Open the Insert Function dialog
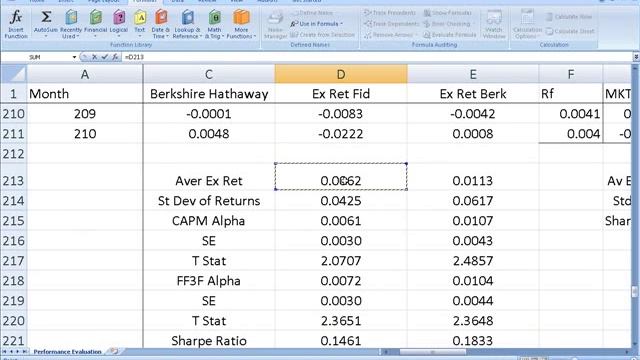The width and height of the screenshot is (640, 360). tap(16, 24)
